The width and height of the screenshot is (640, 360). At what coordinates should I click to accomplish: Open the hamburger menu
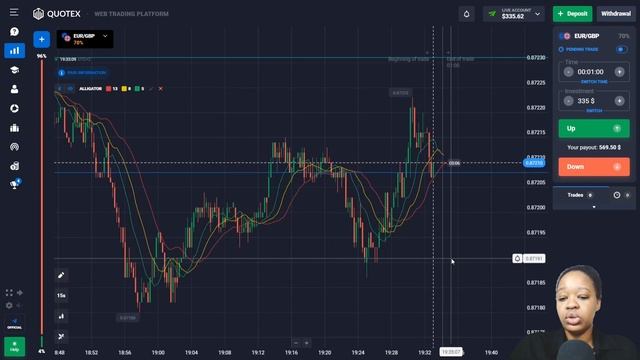pos(14,12)
